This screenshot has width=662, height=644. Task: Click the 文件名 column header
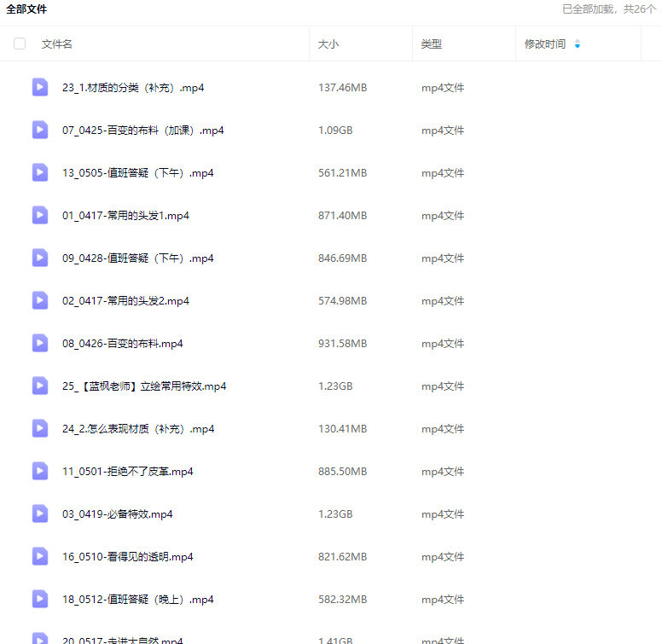57,44
